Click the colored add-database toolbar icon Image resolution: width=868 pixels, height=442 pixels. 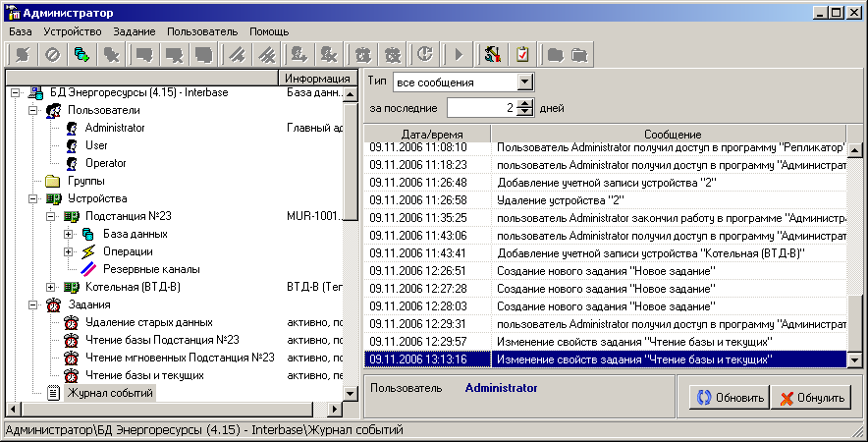(81, 54)
